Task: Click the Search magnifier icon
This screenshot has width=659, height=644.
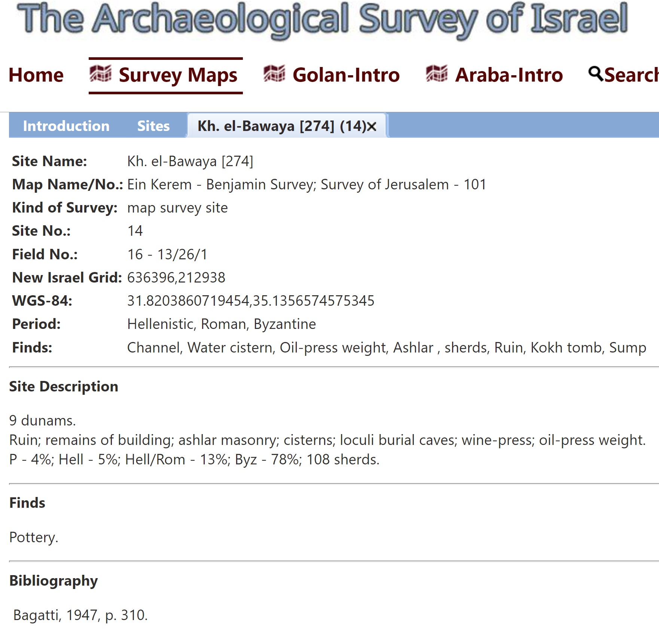Action: click(595, 74)
